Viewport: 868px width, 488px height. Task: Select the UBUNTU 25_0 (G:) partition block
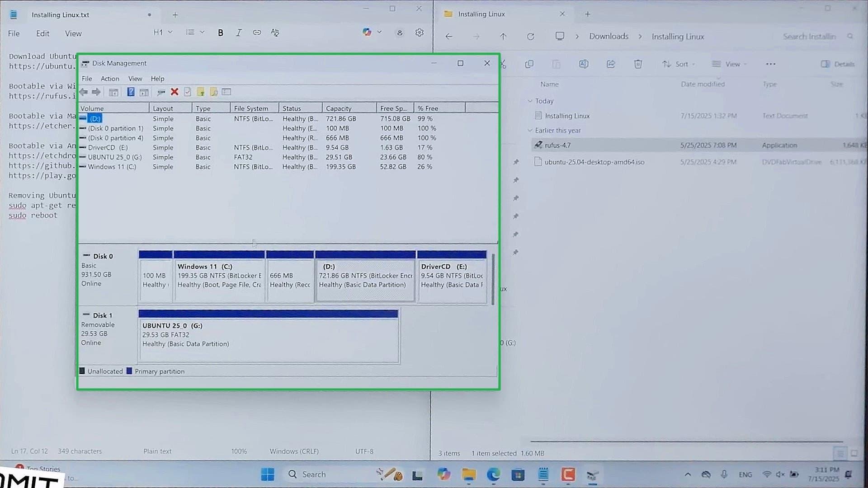(269, 336)
